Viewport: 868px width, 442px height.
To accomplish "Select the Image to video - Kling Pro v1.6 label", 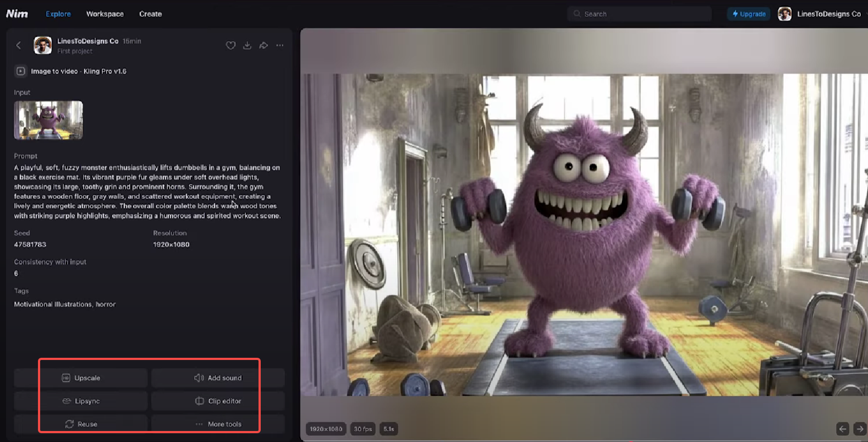I will 79,71.
